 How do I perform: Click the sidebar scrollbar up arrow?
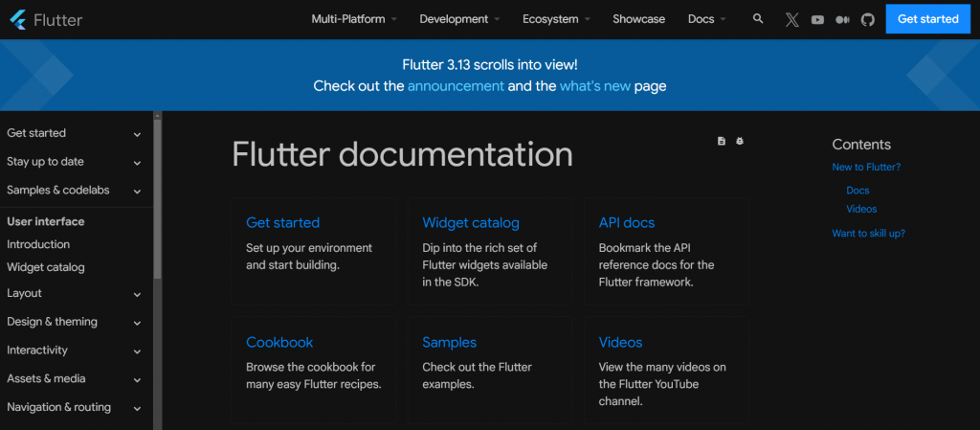pos(158,115)
